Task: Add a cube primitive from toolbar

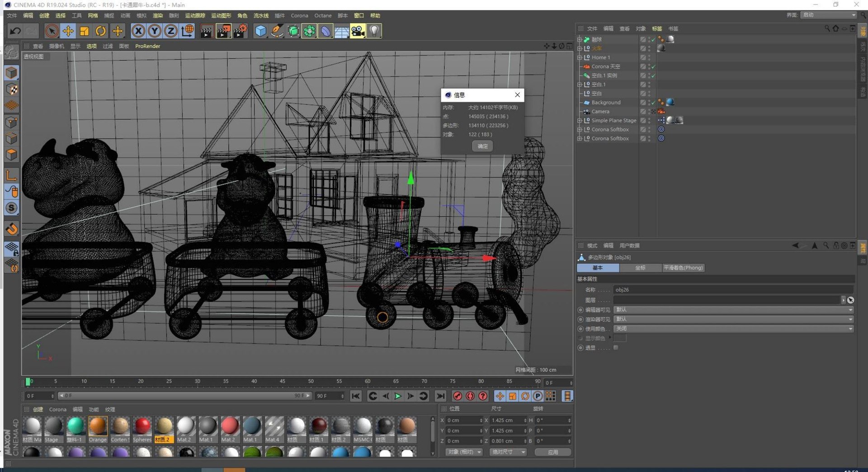Action: (260, 31)
